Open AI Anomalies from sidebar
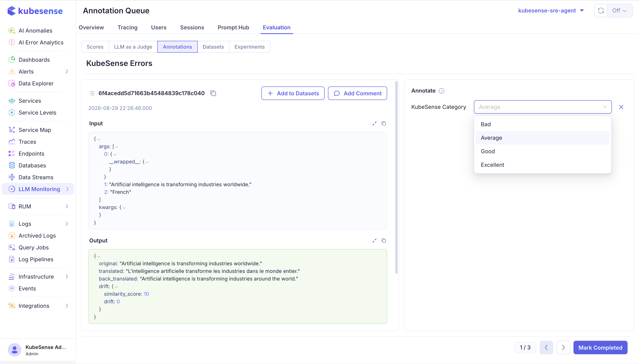This screenshot has width=639, height=364. coord(35,30)
